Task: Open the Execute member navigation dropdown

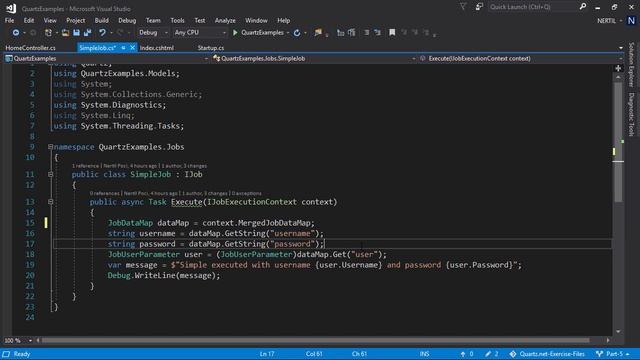Action: [521, 58]
